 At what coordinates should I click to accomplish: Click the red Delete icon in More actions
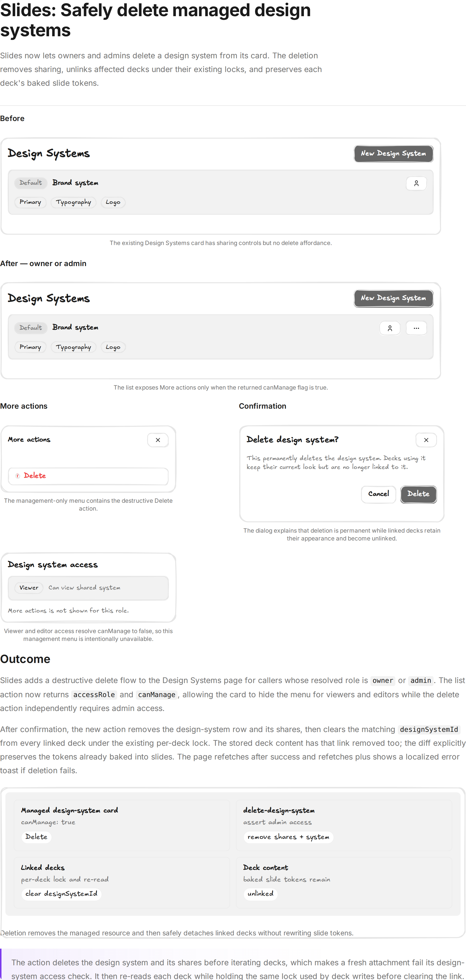pos(17,476)
